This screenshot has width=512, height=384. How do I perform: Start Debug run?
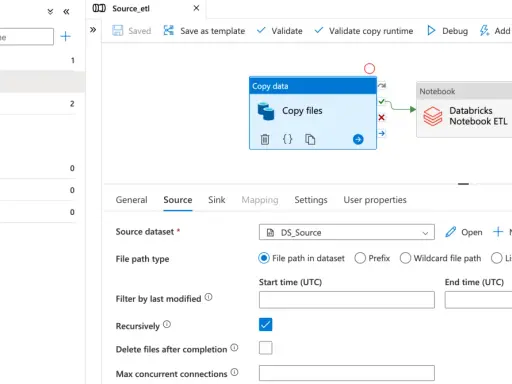pos(447,31)
